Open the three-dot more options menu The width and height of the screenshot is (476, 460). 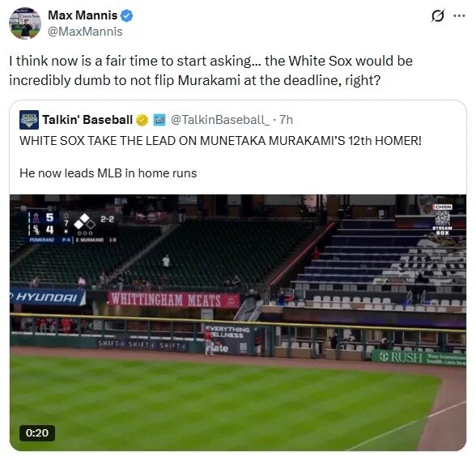[x=459, y=15]
